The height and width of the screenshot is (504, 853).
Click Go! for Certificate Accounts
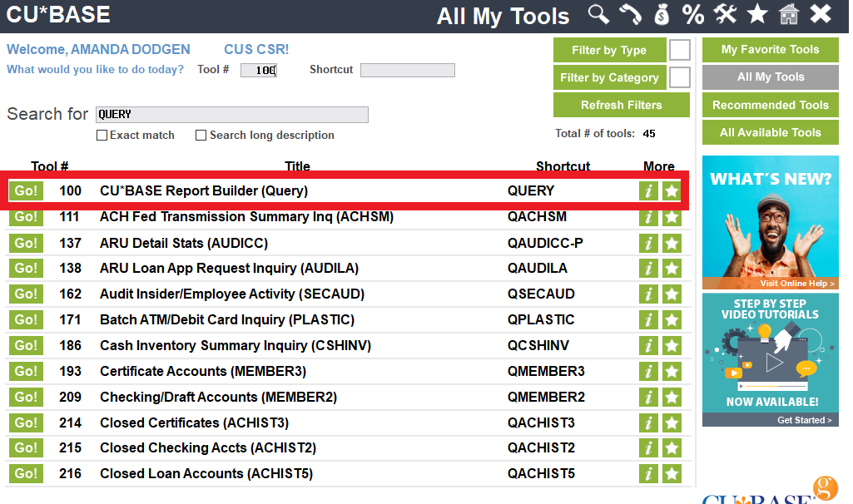pos(26,371)
